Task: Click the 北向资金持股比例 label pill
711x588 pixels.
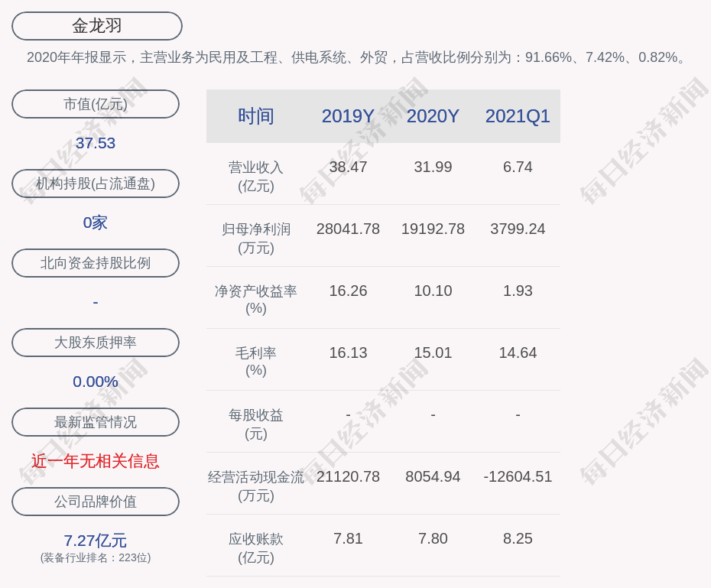Action: pyautogui.click(x=96, y=263)
